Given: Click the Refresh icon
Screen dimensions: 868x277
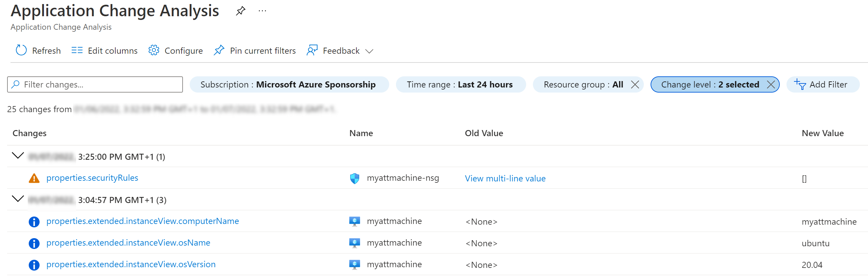Looking at the screenshot, I should (21, 51).
